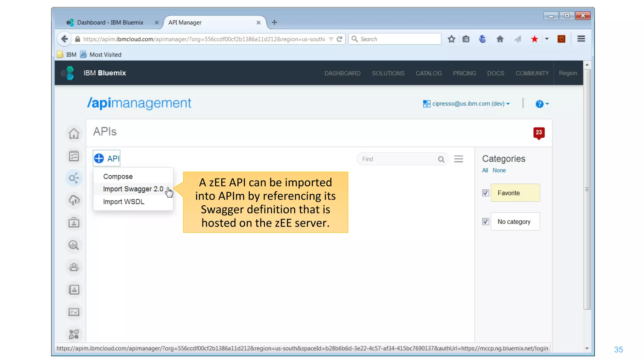
Task: Open COMMUNITY in Bluemix navigation
Action: click(x=532, y=73)
